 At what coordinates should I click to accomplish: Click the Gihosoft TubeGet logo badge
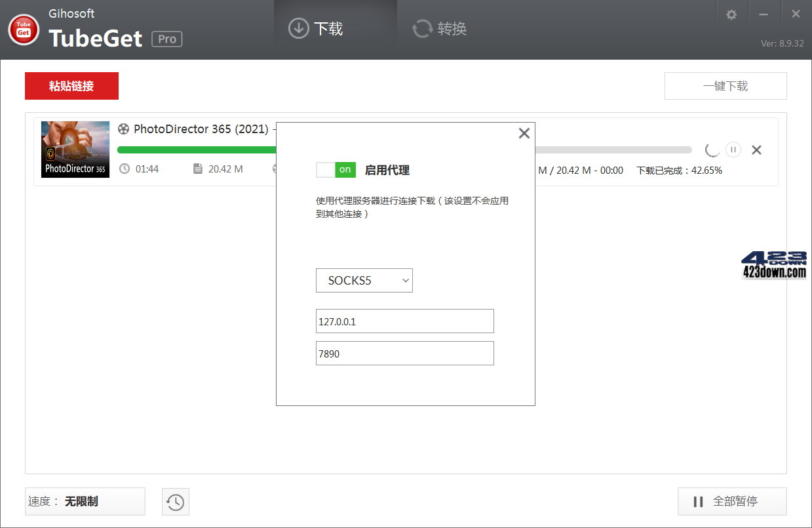(x=23, y=29)
